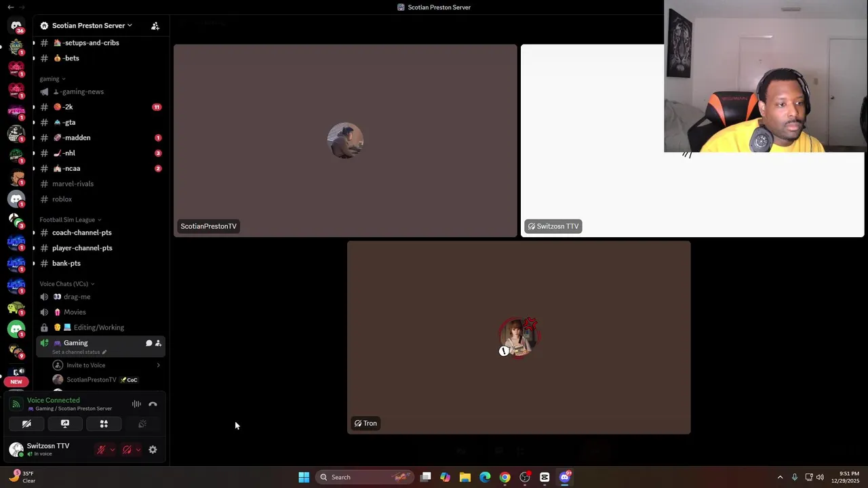Image resolution: width=868 pixels, height=488 pixels.
Task: Join the drag-me voice channel
Action: [x=100, y=297]
